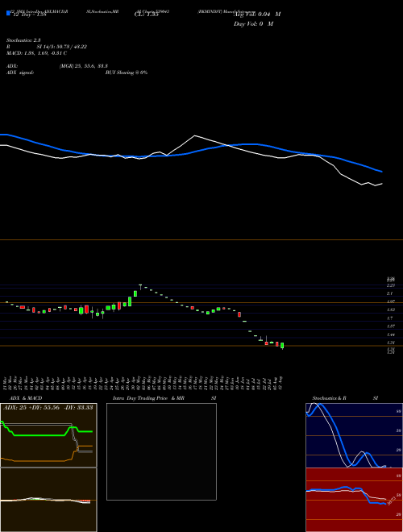This screenshot has height=532, width=403.
Task: Click the 'CL: 1.35' closing price text
Action: [147, 15]
